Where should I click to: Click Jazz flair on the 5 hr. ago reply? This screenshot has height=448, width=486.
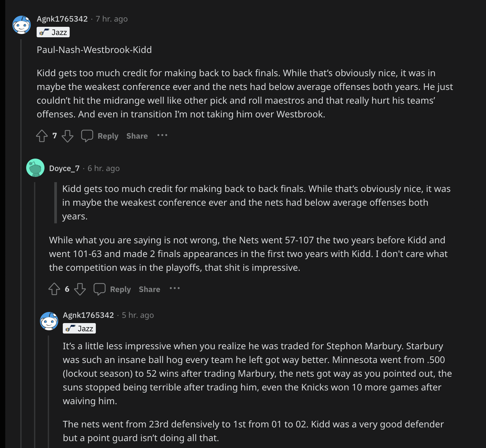coord(79,329)
